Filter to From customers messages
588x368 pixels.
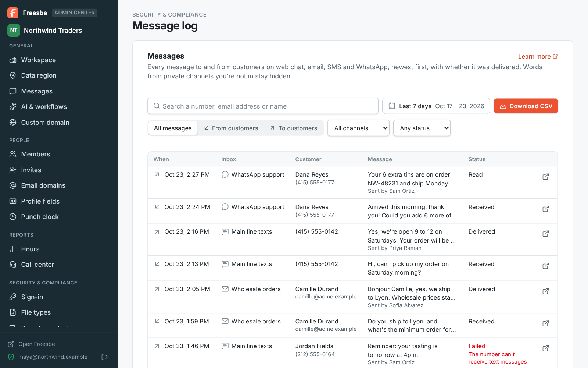pos(231,128)
